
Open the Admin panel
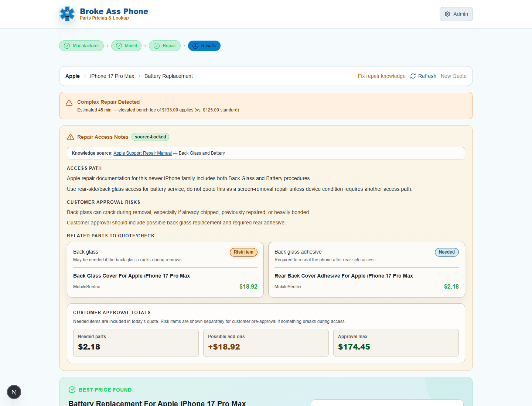click(456, 14)
